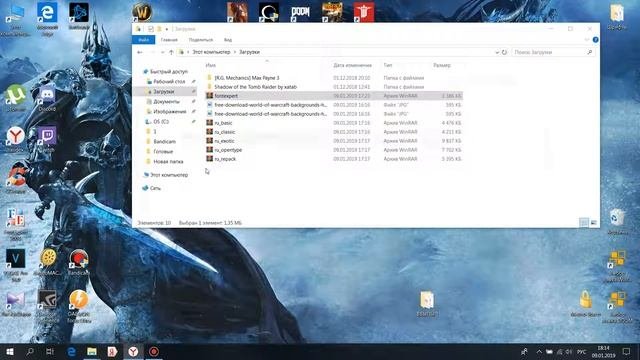Screen dimensions: 640x360
Task: Refresh the Downloads folder view
Action: tap(504, 52)
